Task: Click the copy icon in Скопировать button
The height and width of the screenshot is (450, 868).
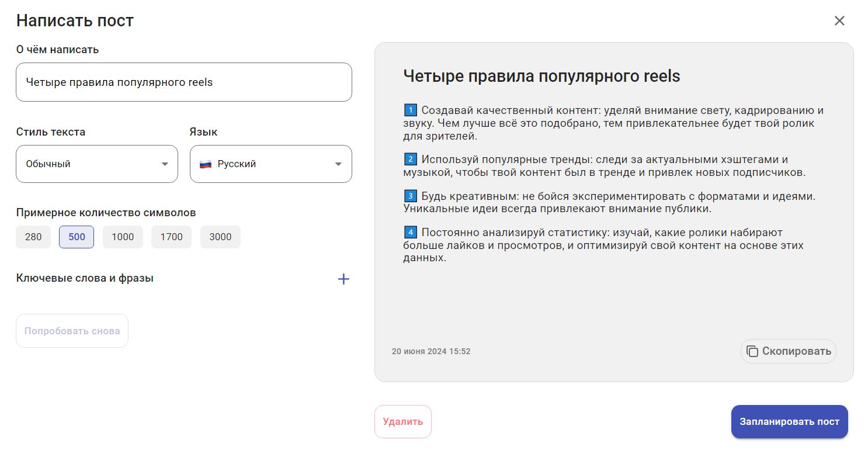Action: click(752, 351)
